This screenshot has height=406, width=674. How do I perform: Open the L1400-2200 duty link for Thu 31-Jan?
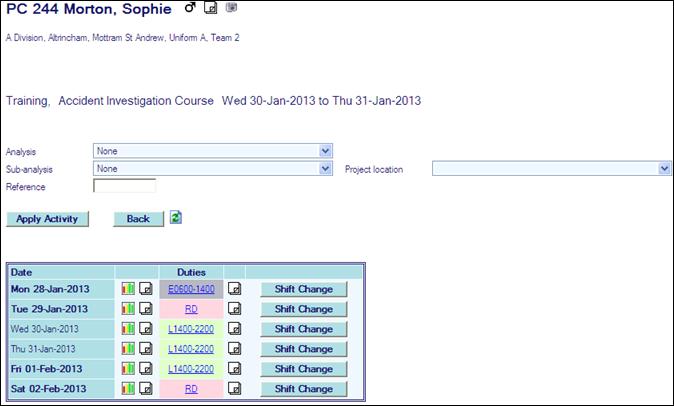click(191, 349)
